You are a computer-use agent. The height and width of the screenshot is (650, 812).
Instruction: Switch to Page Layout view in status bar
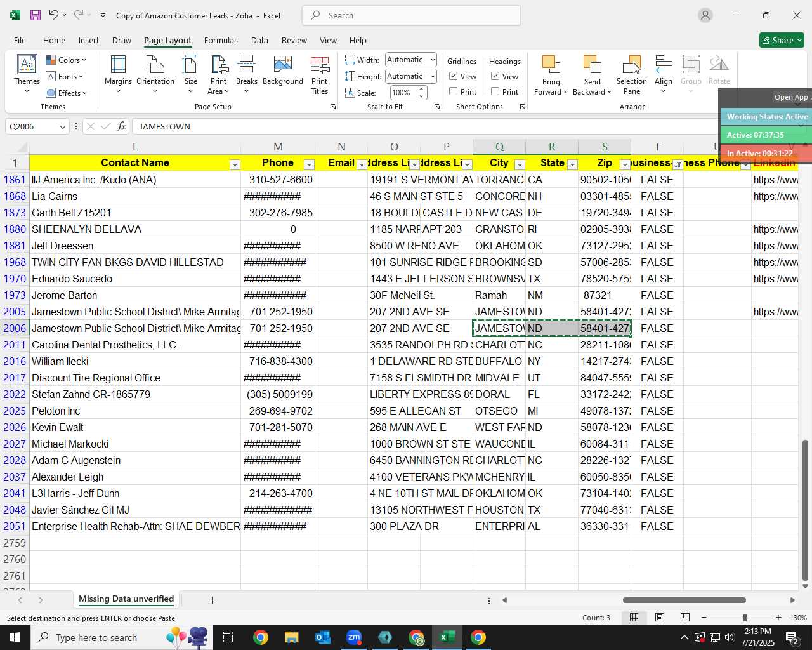tap(660, 618)
